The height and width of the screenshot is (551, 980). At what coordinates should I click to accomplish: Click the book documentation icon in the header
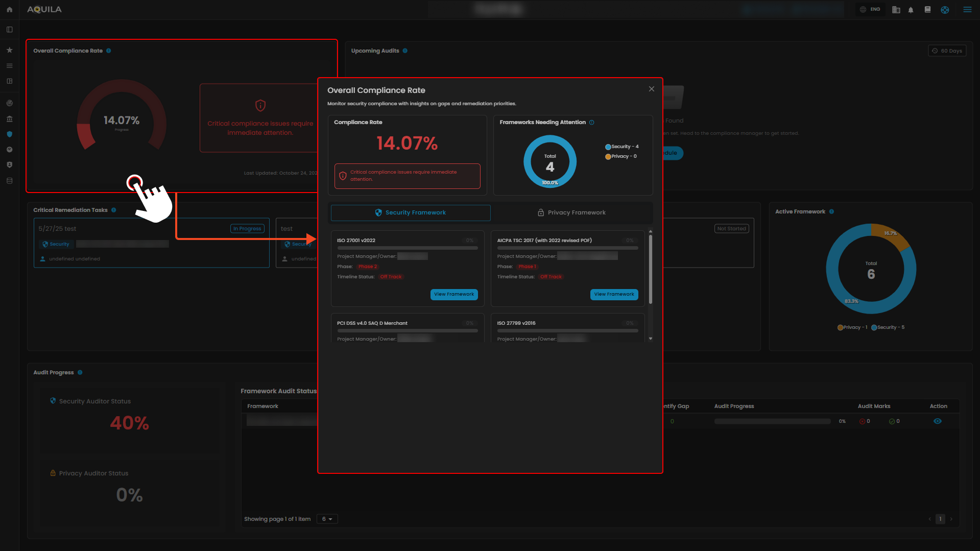(x=927, y=10)
